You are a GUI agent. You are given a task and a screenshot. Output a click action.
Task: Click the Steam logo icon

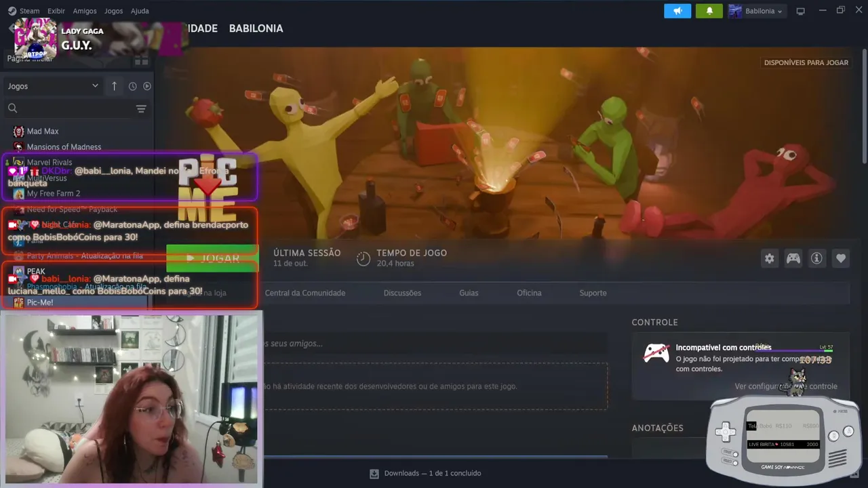click(12, 11)
